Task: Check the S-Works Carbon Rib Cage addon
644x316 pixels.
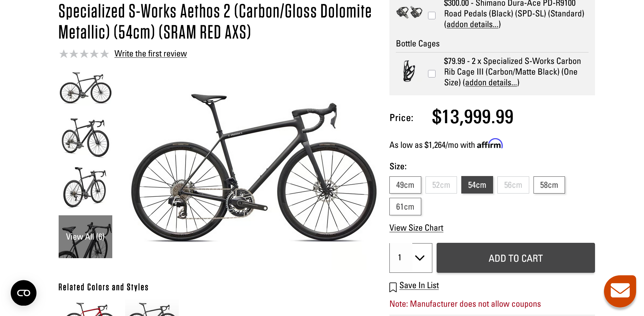Action: (x=432, y=74)
